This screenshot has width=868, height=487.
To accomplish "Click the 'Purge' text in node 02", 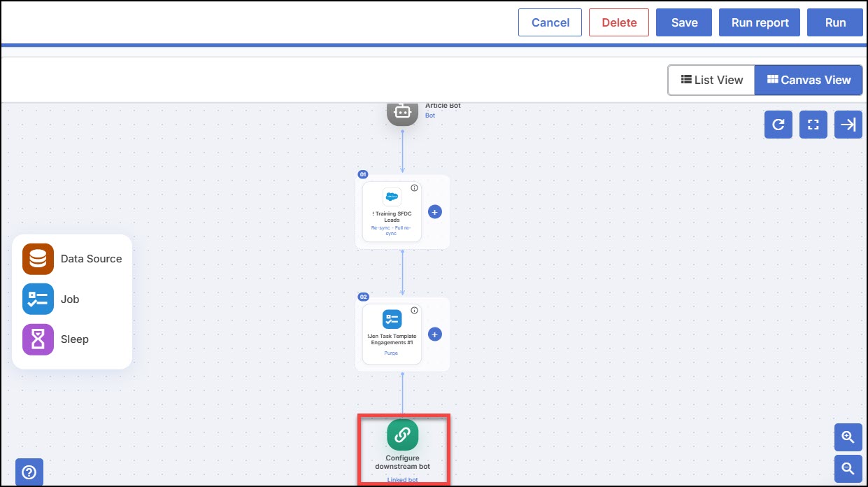I will pyautogui.click(x=392, y=353).
